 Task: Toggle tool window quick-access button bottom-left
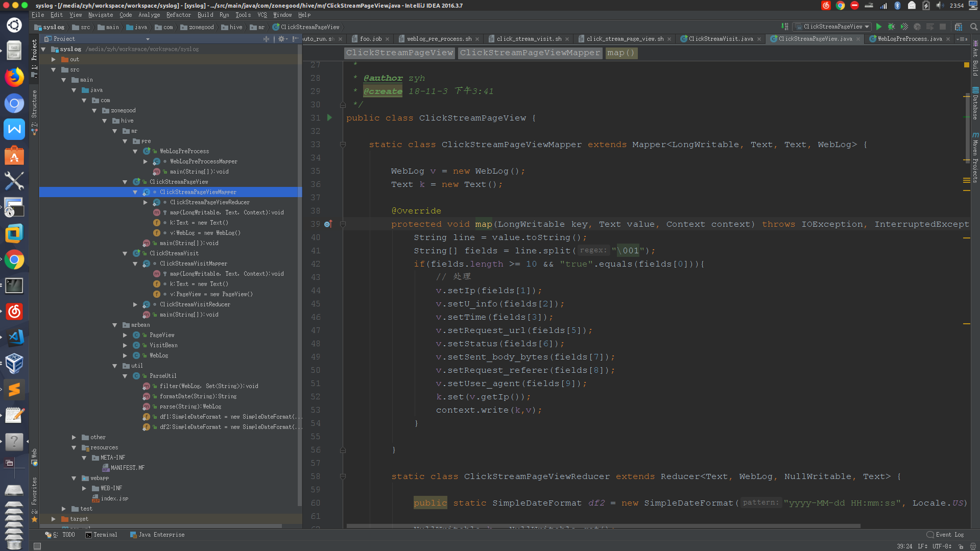[x=37, y=546]
